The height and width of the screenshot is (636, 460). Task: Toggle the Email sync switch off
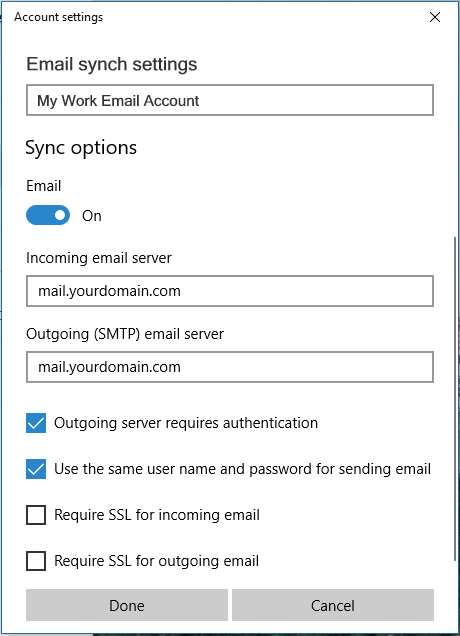[48, 215]
